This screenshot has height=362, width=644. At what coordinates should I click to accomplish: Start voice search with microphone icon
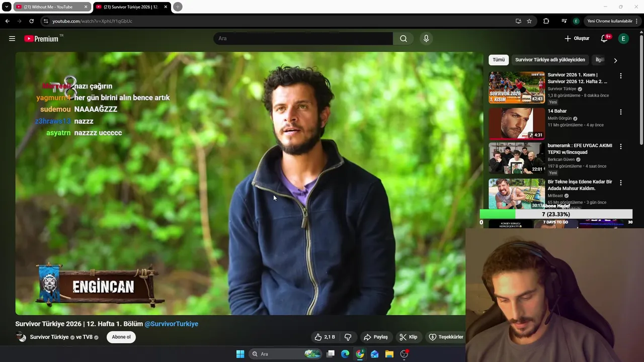click(x=426, y=39)
